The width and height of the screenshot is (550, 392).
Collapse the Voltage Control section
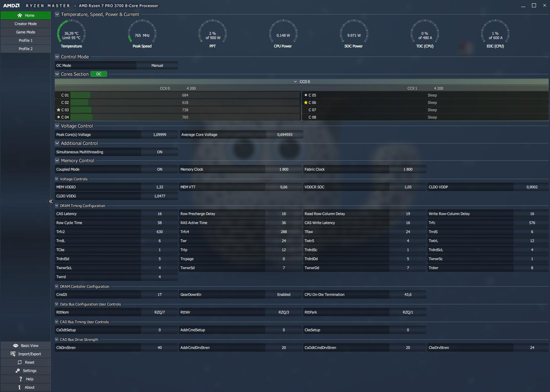(57, 126)
